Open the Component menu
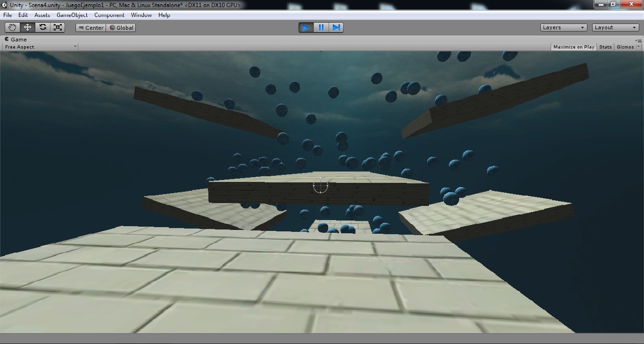The height and width of the screenshot is (344, 644). [x=109, y=15]
